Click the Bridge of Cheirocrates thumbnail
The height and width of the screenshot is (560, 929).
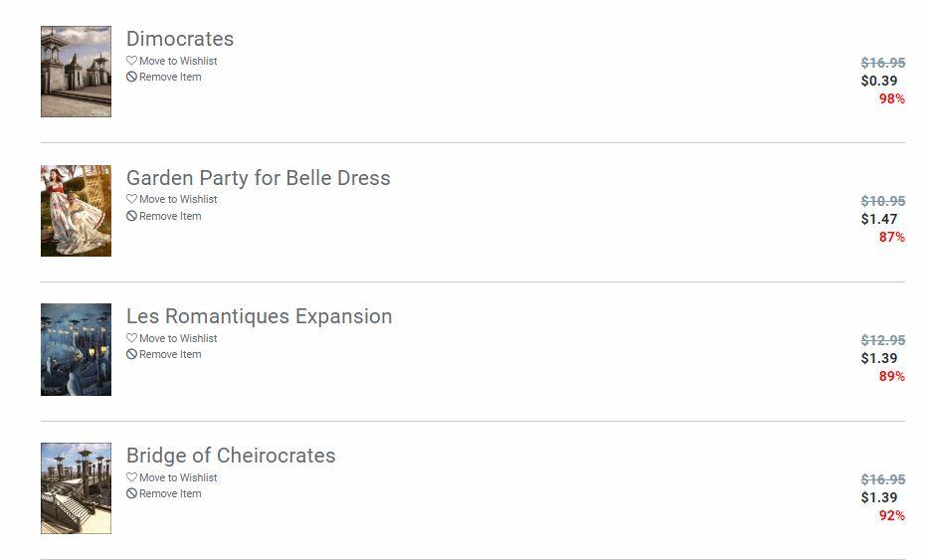(x=76, y=488)
